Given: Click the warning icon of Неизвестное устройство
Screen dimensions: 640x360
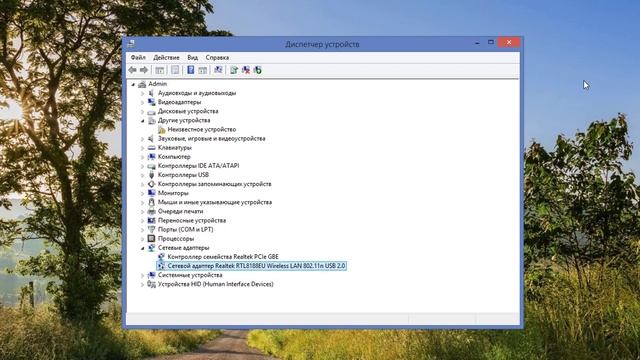Looking at the screenshot, I should pos(162,130).
